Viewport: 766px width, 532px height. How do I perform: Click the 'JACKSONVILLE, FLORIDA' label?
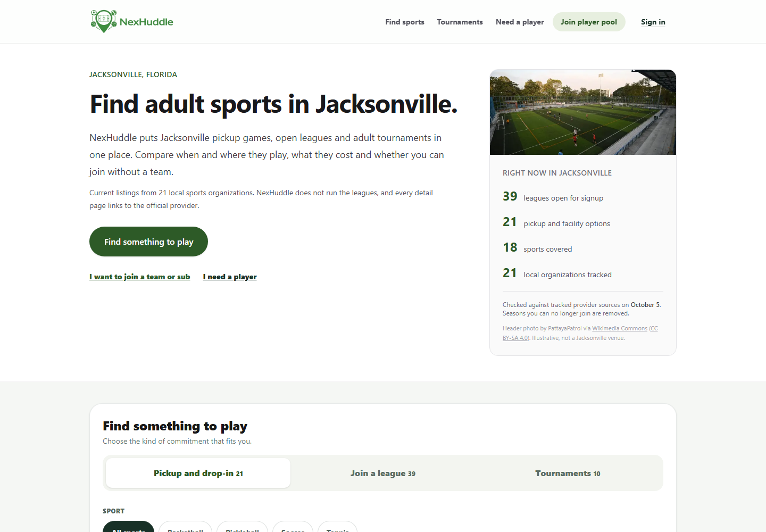(x=133, y=74)
